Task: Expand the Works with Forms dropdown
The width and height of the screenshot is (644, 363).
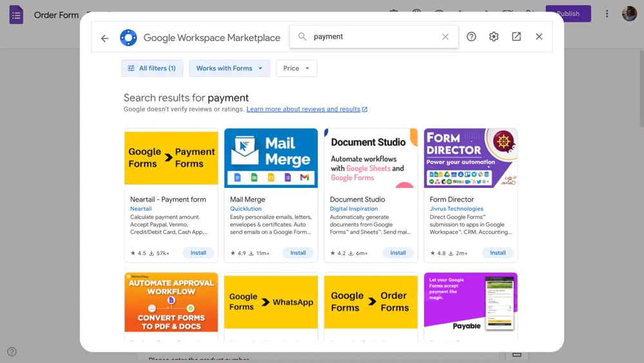Action: [x=229, y=68]
